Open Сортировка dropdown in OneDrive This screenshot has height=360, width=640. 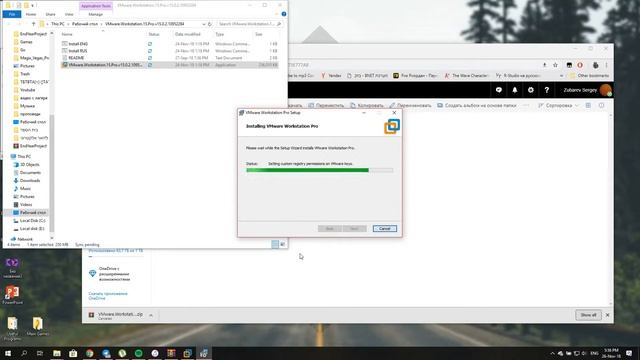click(558, 105)
